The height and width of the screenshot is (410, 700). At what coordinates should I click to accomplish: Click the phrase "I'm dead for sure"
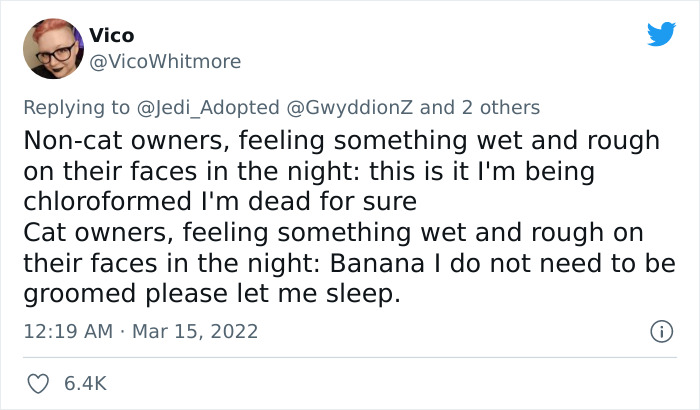click(x=311, y=203)
